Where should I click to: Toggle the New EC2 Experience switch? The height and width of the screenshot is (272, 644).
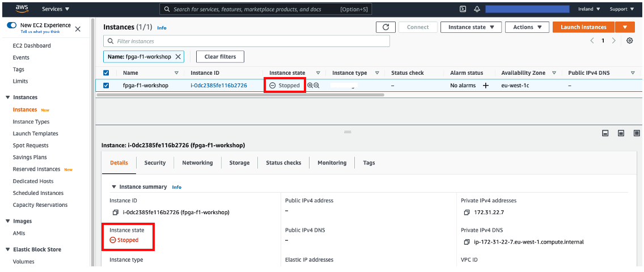click(x=11, y=25)
